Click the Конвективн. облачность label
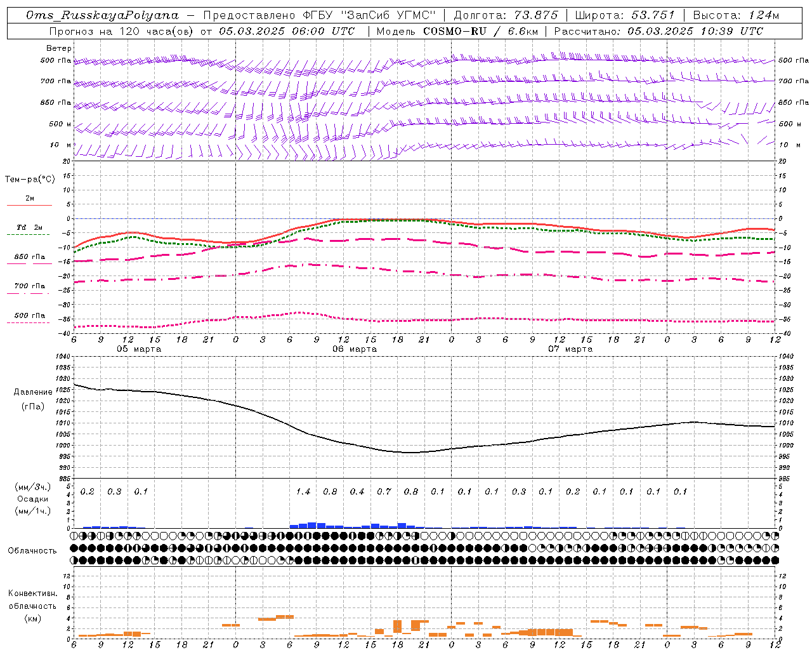Viewport: 812px width, 650px height. 32,600
